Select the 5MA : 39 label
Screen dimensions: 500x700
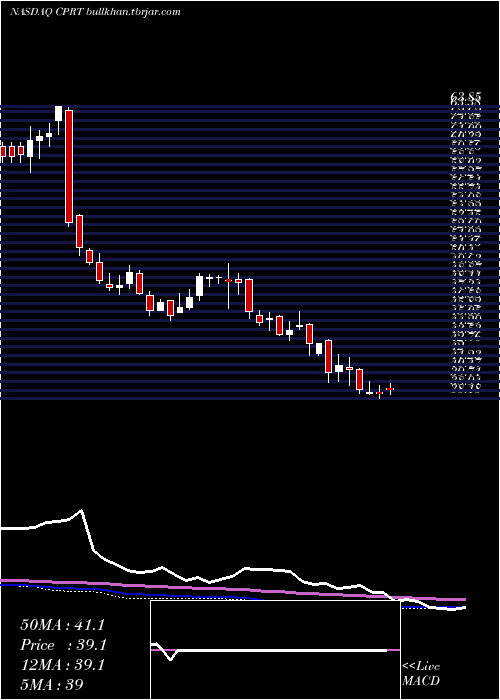pos(52,684)
